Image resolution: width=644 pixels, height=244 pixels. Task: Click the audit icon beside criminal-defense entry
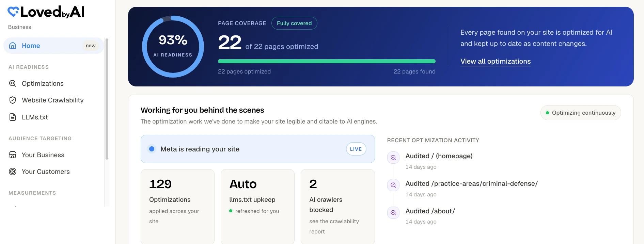pyautogui.click(x=393, y=185)
